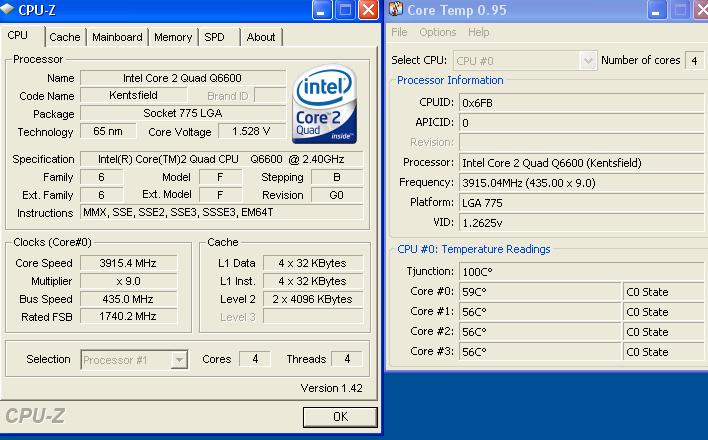708x440 pixels.
Task: Click the Core #2 temperature reading
Action: 540,332
